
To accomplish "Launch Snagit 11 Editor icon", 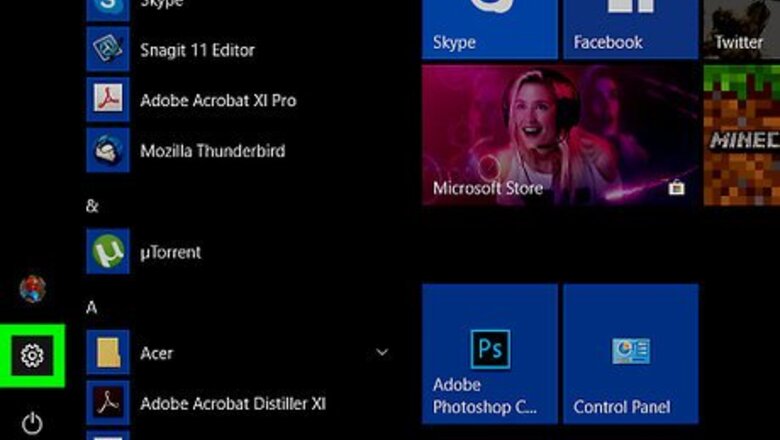I will pos(108,49).
